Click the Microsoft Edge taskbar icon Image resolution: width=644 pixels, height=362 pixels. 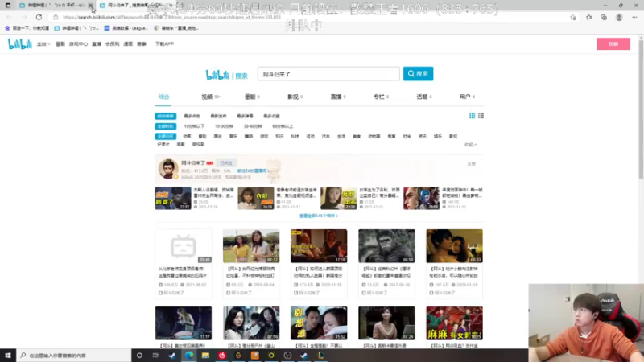click(x=188, y=355)
